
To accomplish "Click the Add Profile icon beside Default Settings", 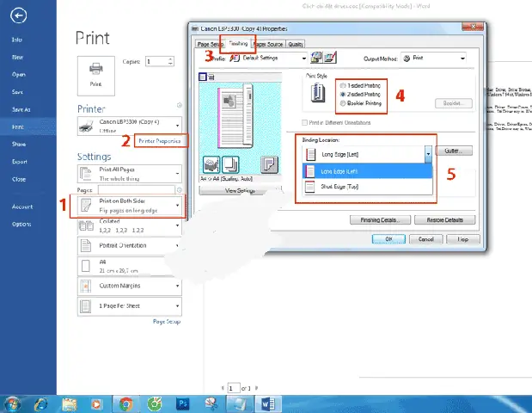I will coord(316,58).
